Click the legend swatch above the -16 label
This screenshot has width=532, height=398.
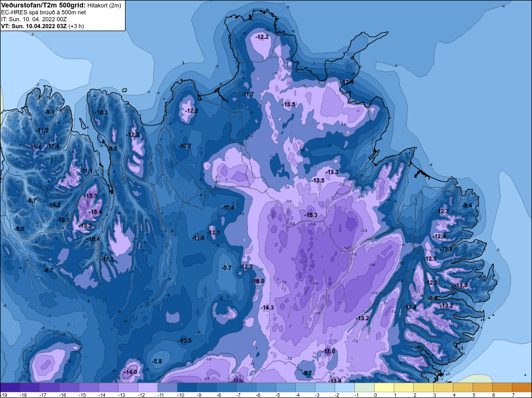(x=69, y=387)
